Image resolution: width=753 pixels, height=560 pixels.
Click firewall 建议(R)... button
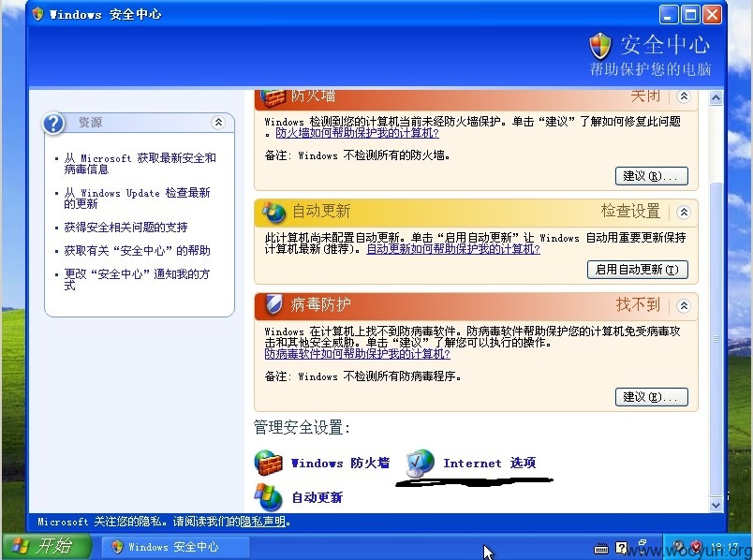(x=651, y=176)
